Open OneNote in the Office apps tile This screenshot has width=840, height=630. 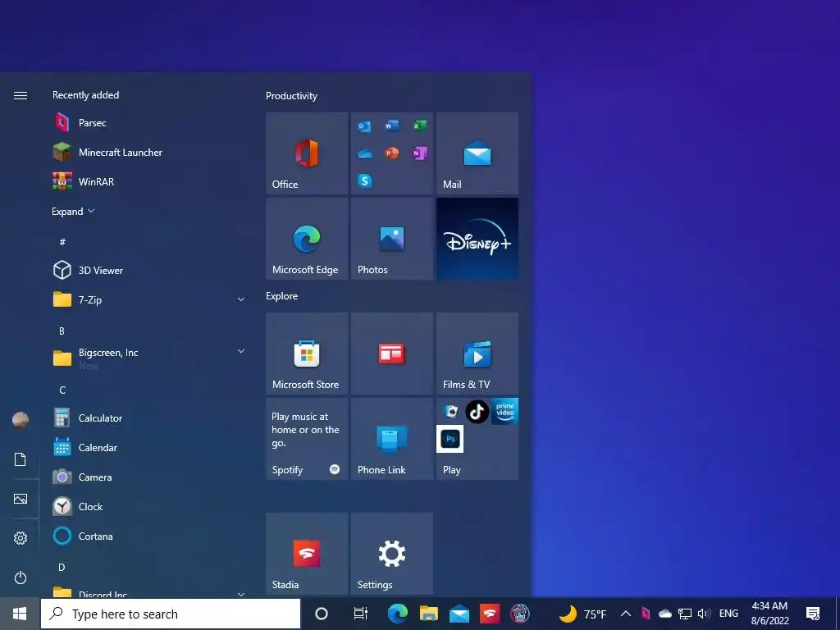pyautogui.click(x=419, y=153)
